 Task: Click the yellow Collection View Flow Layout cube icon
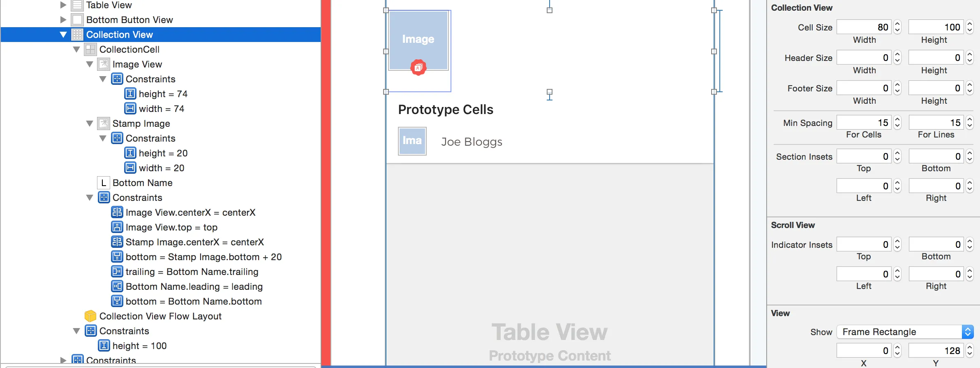coord(90,316)
